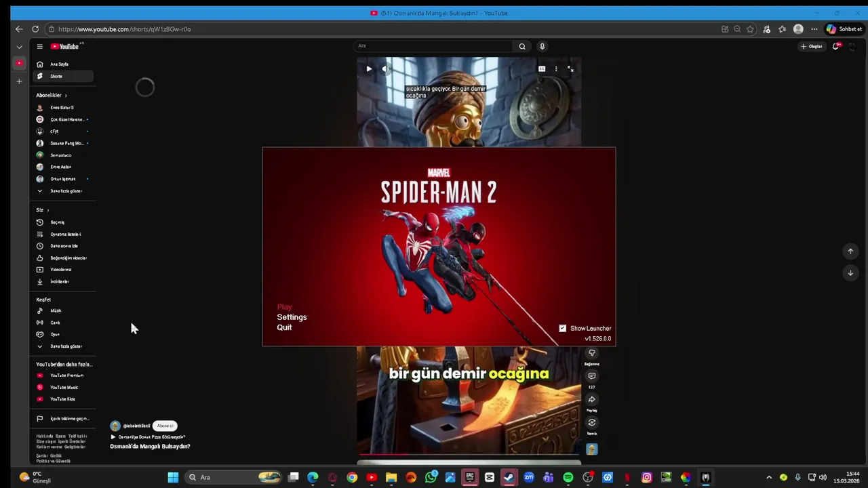Click the Oluştur create button
Viewport: 868px width, 488px height.
coord(812,46)
